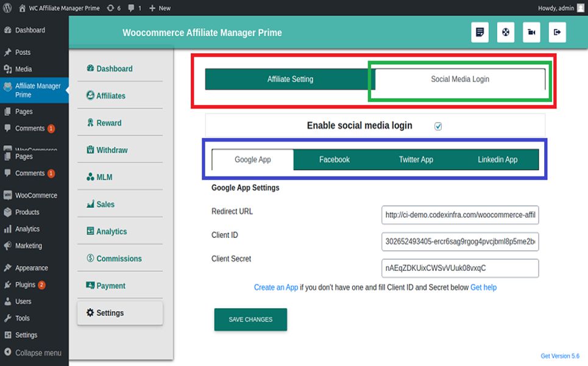This screenshot has height=366, width=588.
Task: Click the SAVE CHANGES button
Action: coord(250,320)
